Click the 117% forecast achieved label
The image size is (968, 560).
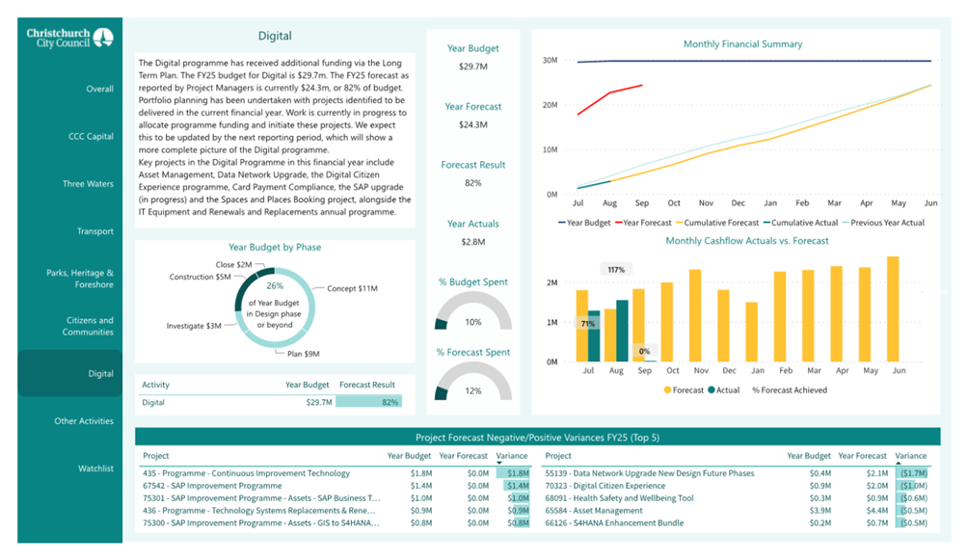[x=616, y=270]
